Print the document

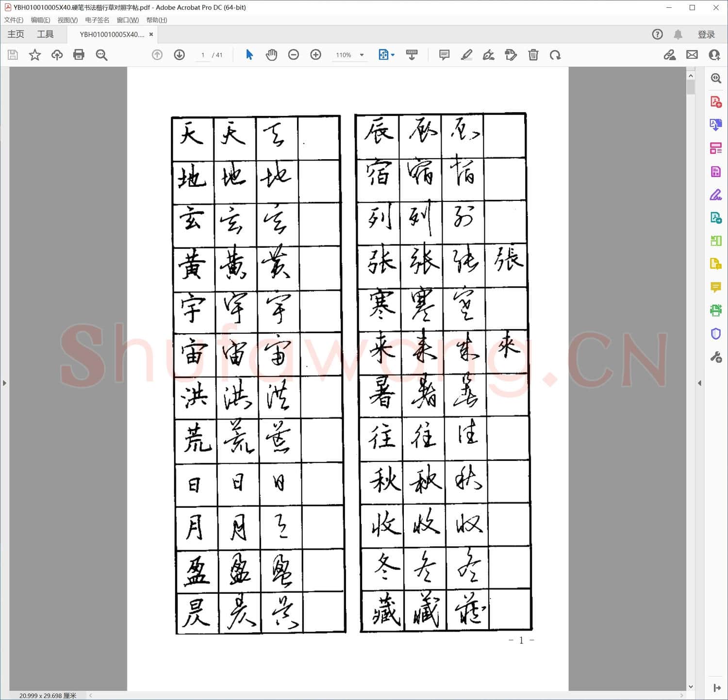coord(79,55)
